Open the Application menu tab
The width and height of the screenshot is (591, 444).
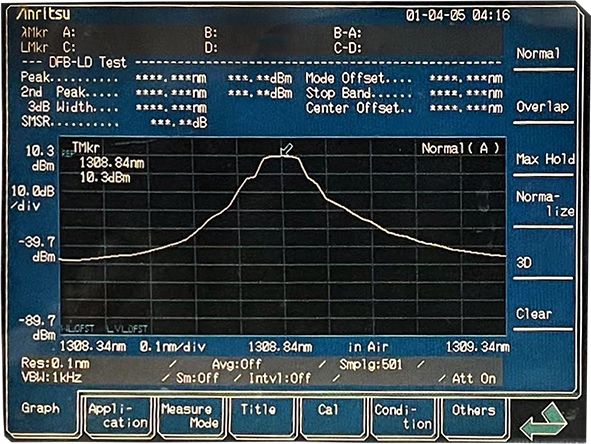(x=118, y=416)
